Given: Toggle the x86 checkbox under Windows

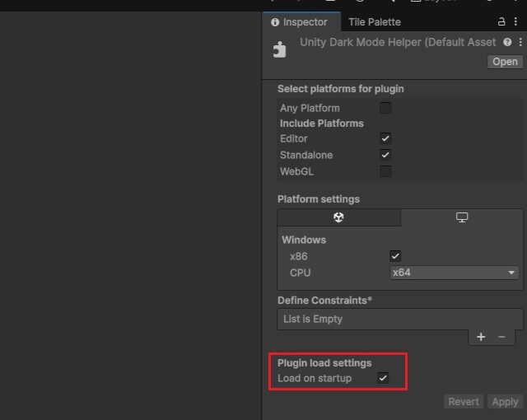Looking at the screenshot, I should click(395, 256).
